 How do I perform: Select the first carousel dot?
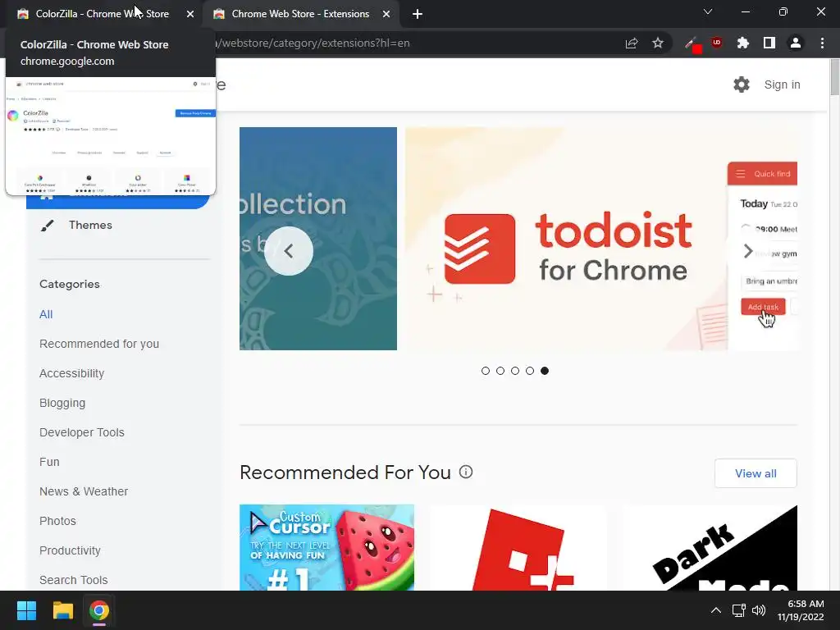[486, 371]
